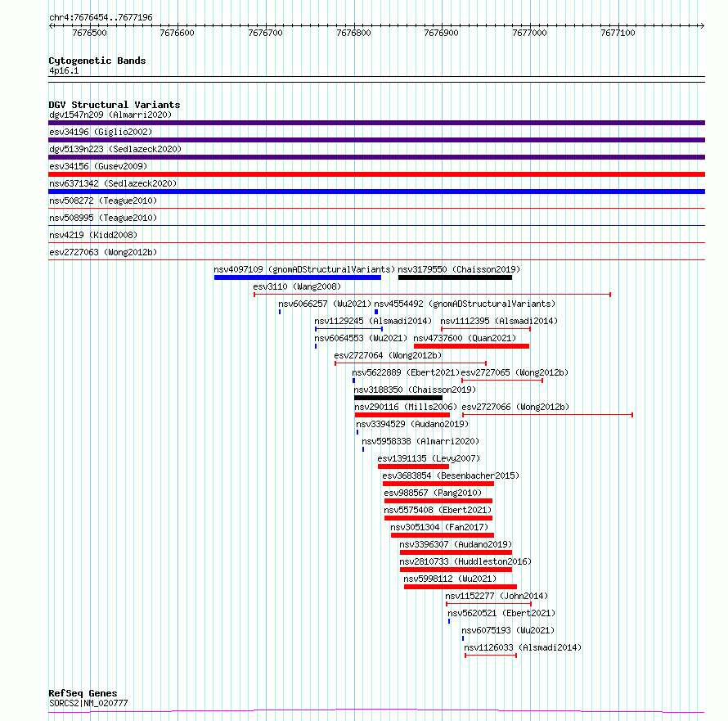Select esv2727066 (Wong2012b) label

click(x=515, y=407)
